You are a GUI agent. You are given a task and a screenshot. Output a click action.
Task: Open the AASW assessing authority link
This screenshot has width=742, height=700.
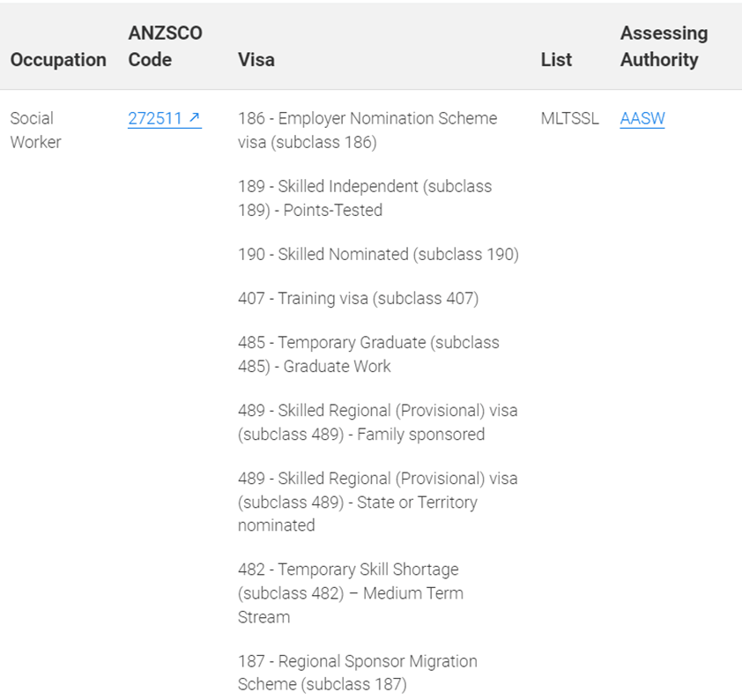pyautogui.click(x=642, y=118)
